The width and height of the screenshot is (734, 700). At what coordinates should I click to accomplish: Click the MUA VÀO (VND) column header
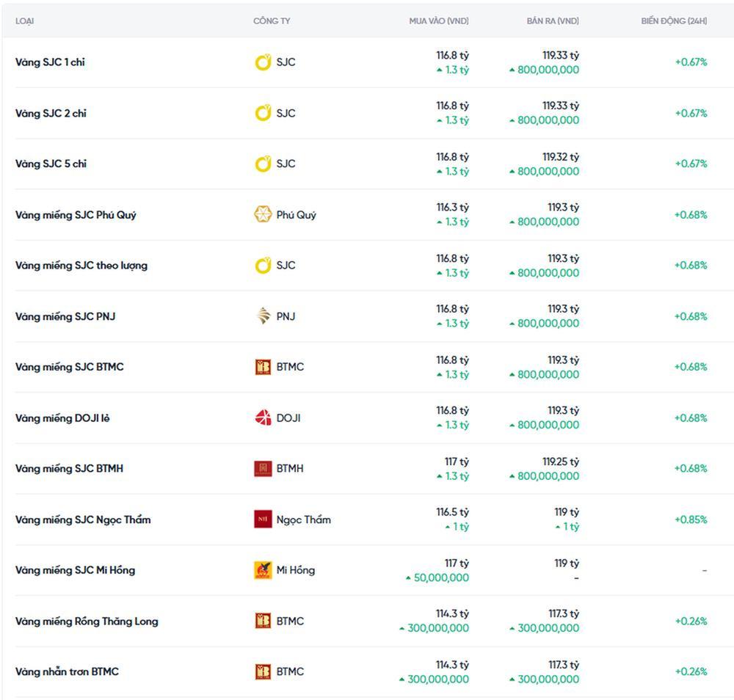click(x=439, y=21)
